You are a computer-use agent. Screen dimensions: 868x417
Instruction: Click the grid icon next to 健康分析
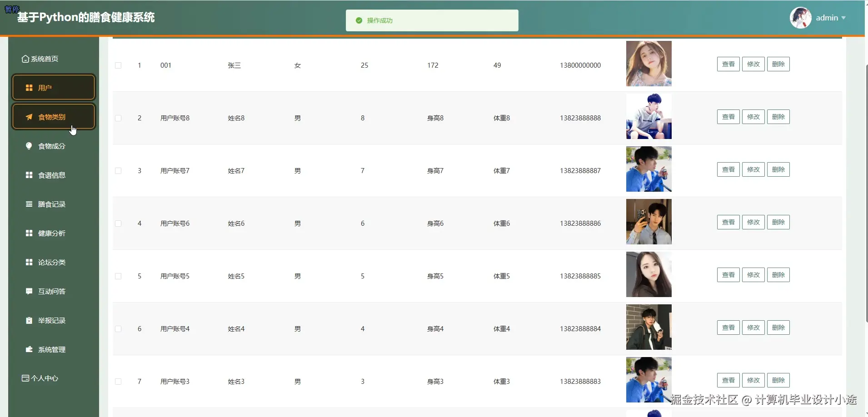tap(29, 233)
